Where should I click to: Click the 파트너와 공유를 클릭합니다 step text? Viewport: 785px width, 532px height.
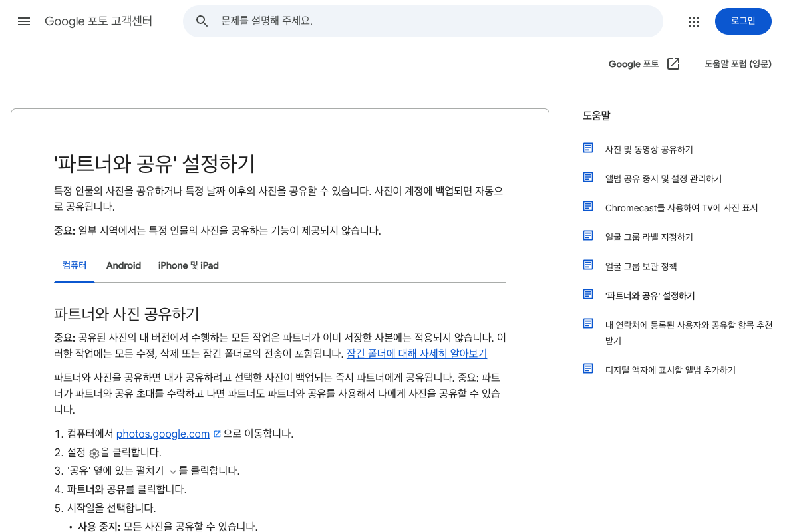[x=126, y=489]
